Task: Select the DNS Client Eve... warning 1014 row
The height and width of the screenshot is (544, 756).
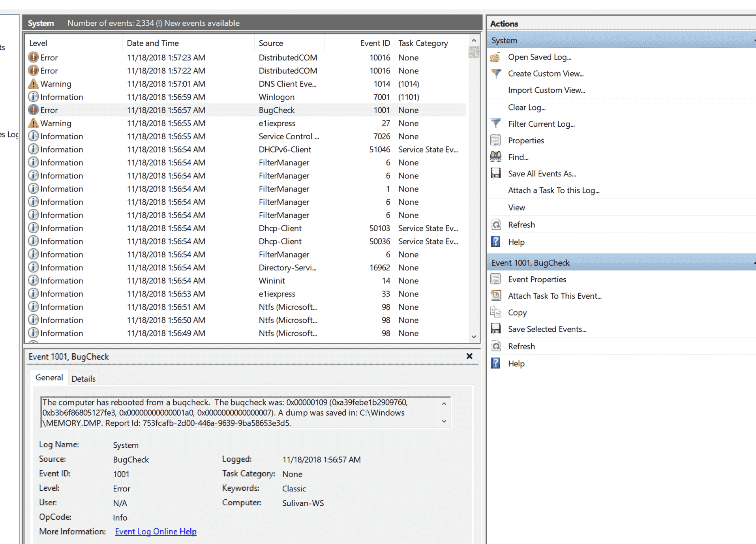Action: 247,84
